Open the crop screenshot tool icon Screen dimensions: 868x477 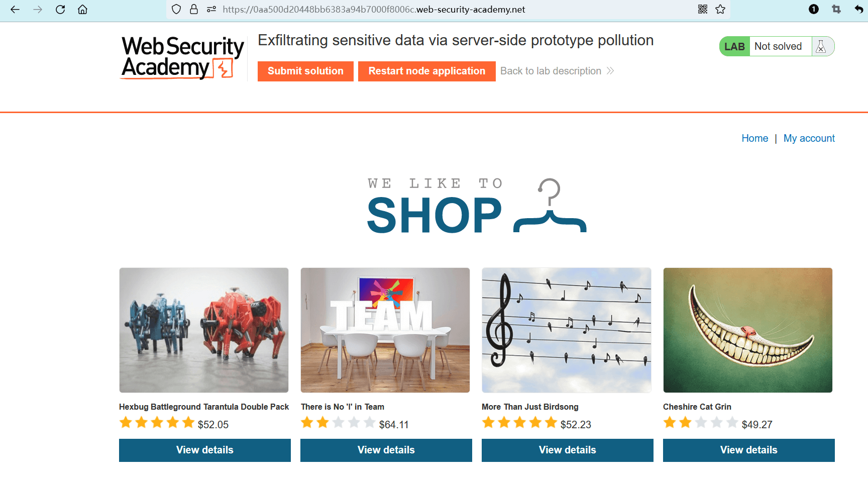click(836, 10)
